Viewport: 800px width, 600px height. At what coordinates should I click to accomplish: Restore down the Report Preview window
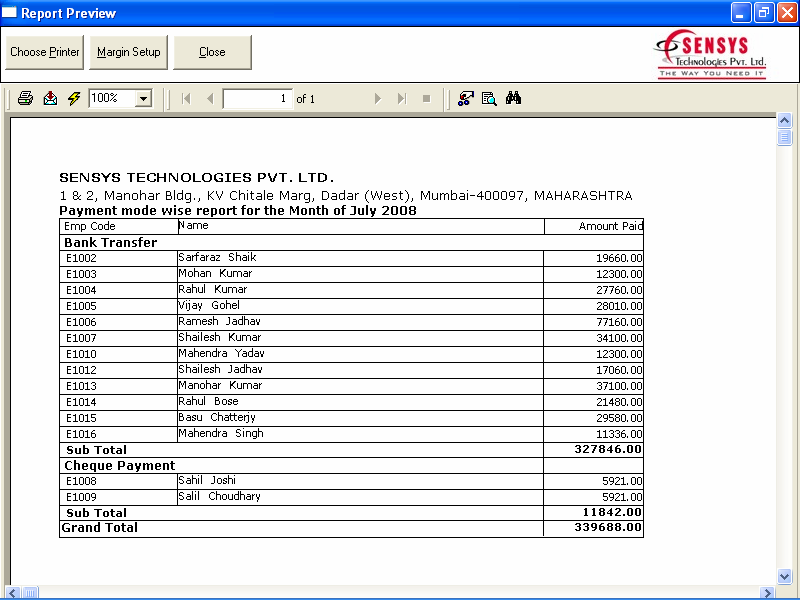point(764,13)
